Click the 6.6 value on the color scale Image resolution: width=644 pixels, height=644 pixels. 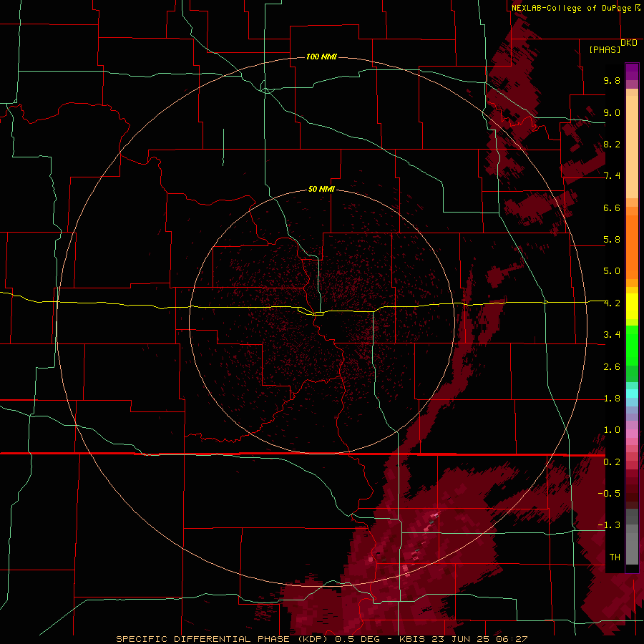(x=612, y=208)
